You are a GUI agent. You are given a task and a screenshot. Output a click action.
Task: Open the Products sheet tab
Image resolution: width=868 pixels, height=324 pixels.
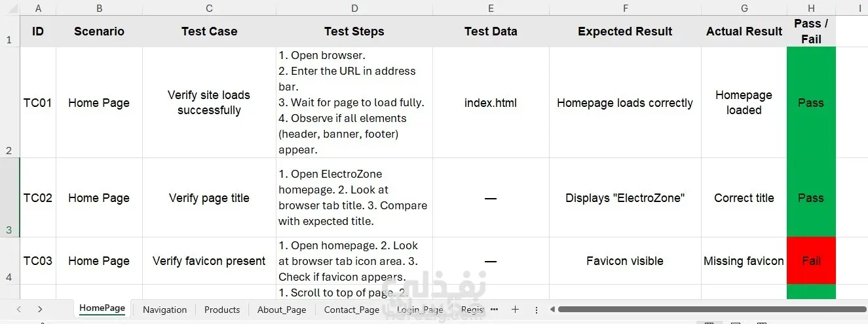tap(221, 310)
